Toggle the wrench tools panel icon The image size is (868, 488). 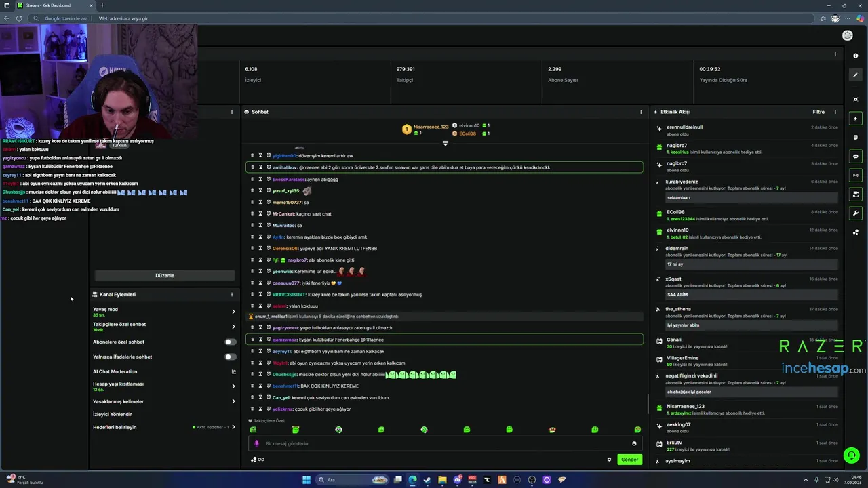pos(856,213)
